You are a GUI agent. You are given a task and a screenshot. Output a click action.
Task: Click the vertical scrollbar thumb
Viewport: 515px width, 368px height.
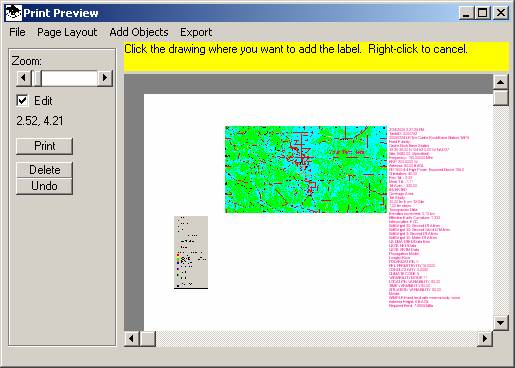coord(501,98)
